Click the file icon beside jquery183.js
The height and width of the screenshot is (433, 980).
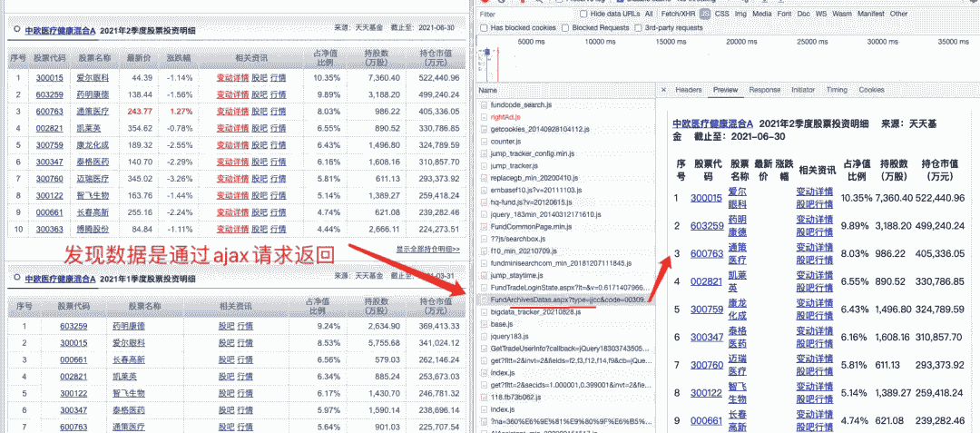(x=484, y=337)
